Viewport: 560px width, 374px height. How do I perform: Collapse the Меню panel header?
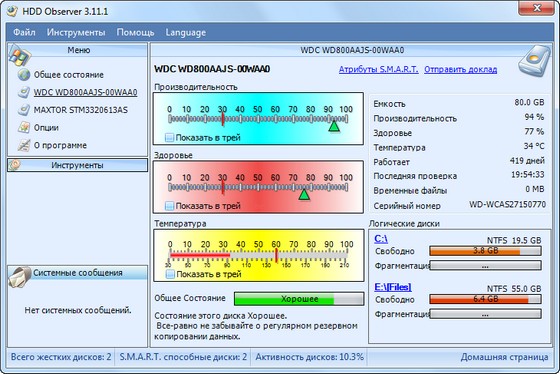click(x=78, y=50)
